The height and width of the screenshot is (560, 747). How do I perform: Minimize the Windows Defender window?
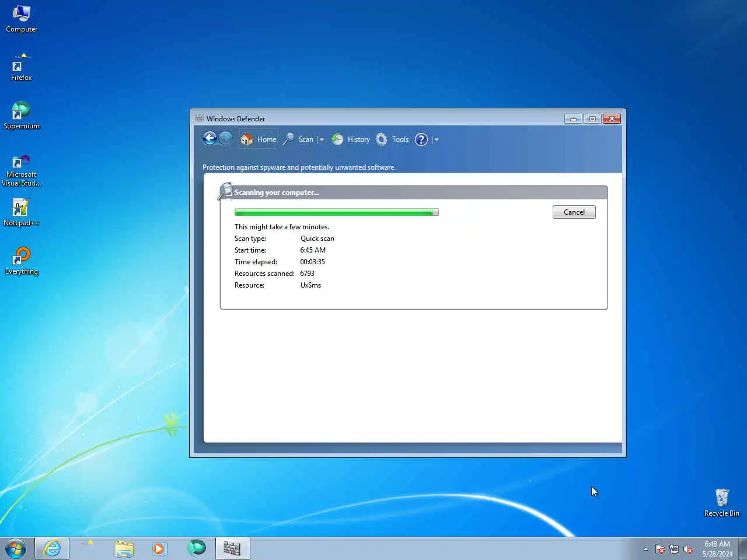point(573,118)
